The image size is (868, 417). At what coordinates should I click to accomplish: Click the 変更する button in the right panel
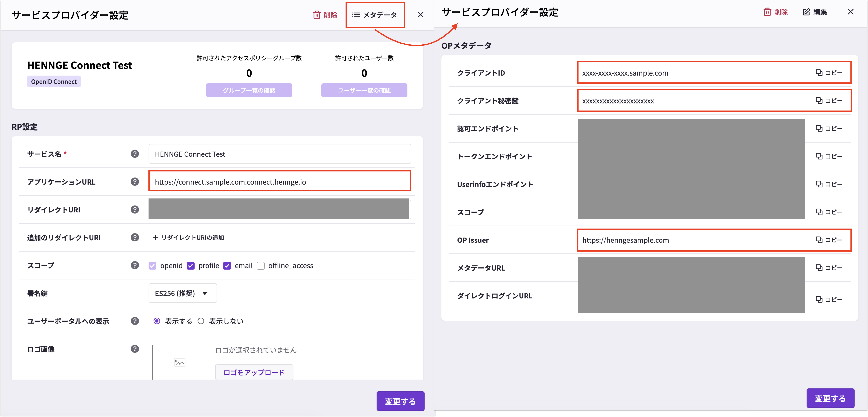(830, 398)
